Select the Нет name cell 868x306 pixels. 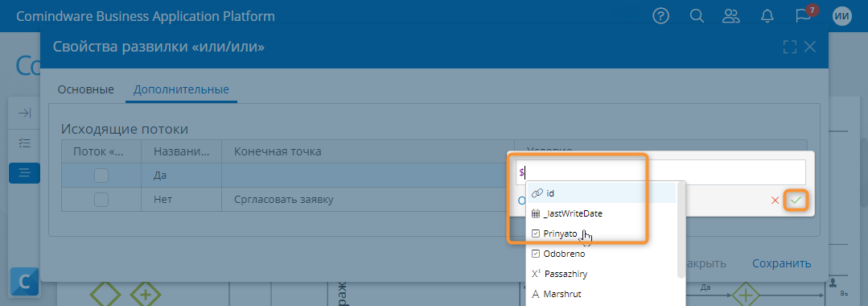[x=182, y=199]
